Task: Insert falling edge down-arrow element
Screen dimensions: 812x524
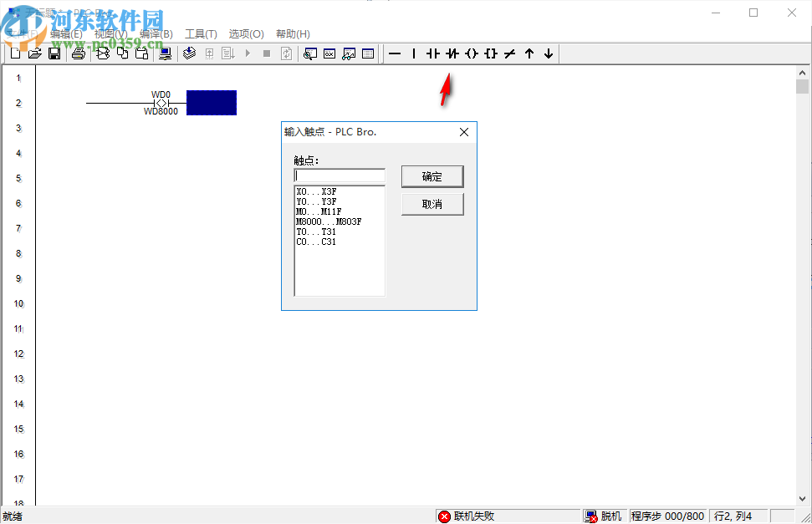Action: pos(549,53)
